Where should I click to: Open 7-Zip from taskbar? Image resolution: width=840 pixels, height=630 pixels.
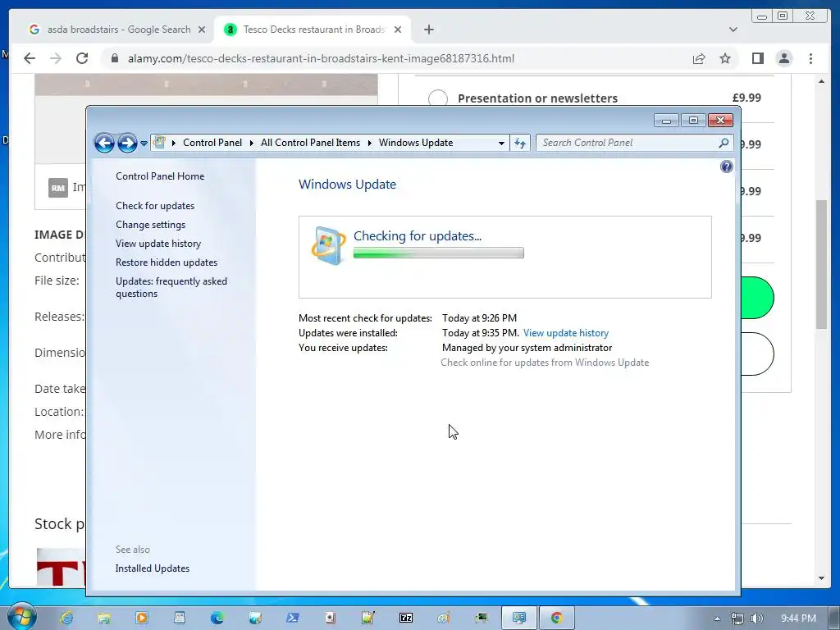coord(406,619)
